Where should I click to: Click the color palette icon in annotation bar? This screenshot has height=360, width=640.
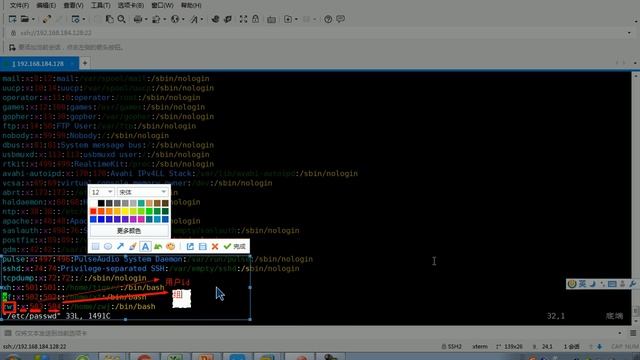(171, 247)
